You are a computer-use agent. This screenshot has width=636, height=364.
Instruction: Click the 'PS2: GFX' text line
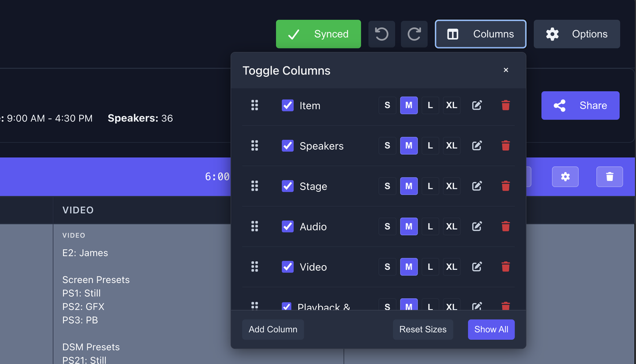point(83,306)
